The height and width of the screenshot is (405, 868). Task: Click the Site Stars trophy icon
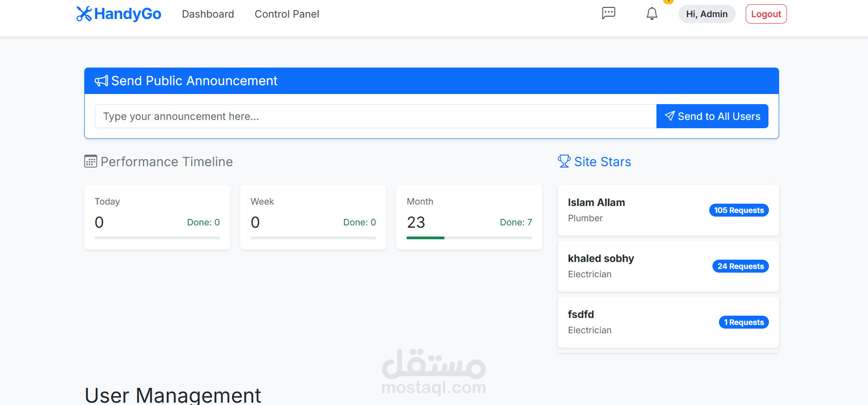click(564, 161)
